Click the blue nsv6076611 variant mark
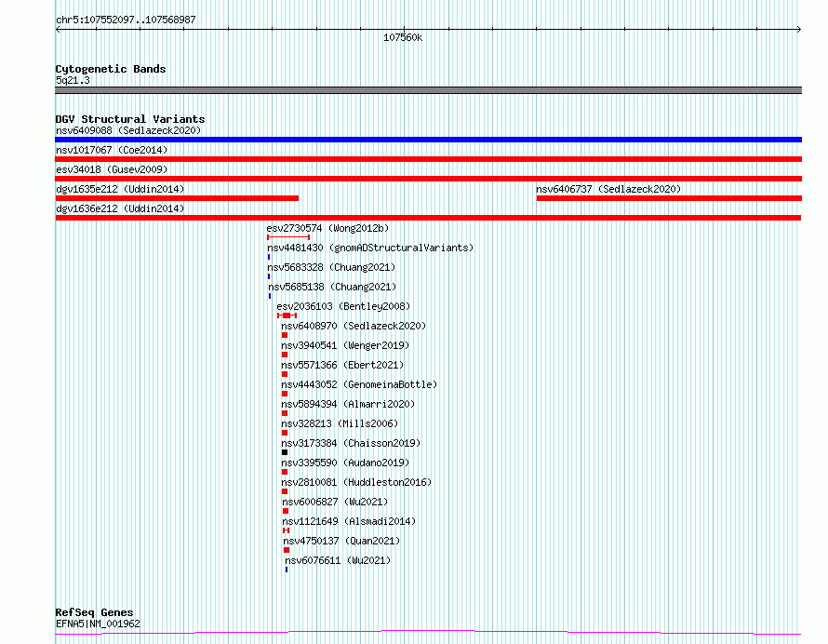The height and width of the screenshot is (644, 828). (287, 570)
